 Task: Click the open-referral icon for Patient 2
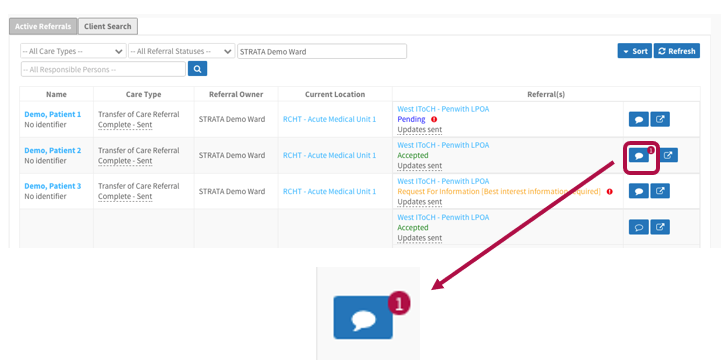(x=668, y=155)
